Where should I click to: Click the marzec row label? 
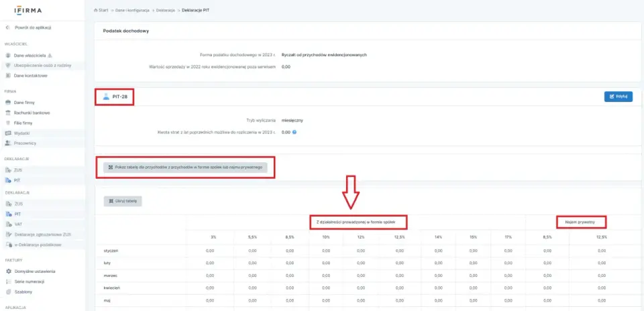click(x=109, y=275)
